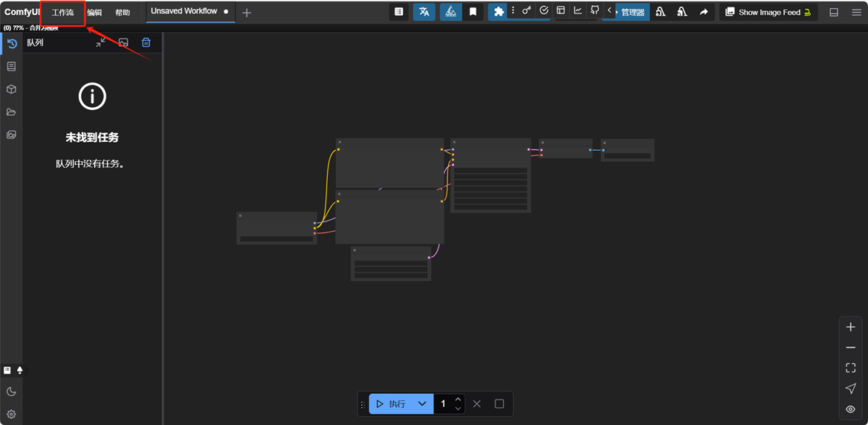Add a new workflow tab

(247, 13)
